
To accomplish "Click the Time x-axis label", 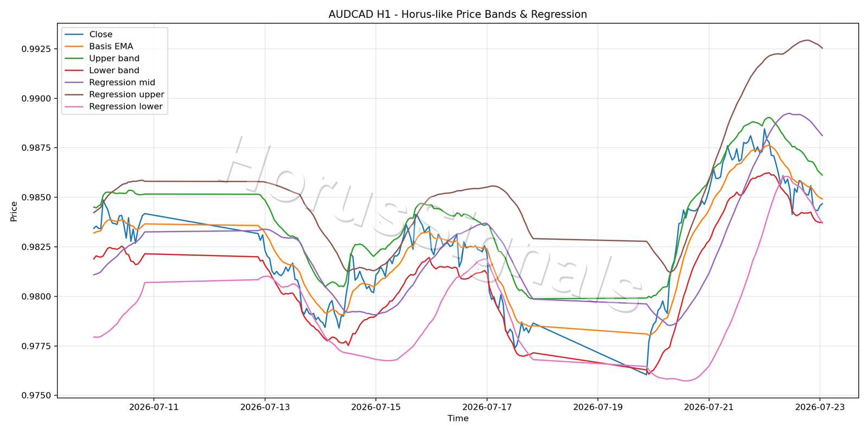I will tap(458, 418).
